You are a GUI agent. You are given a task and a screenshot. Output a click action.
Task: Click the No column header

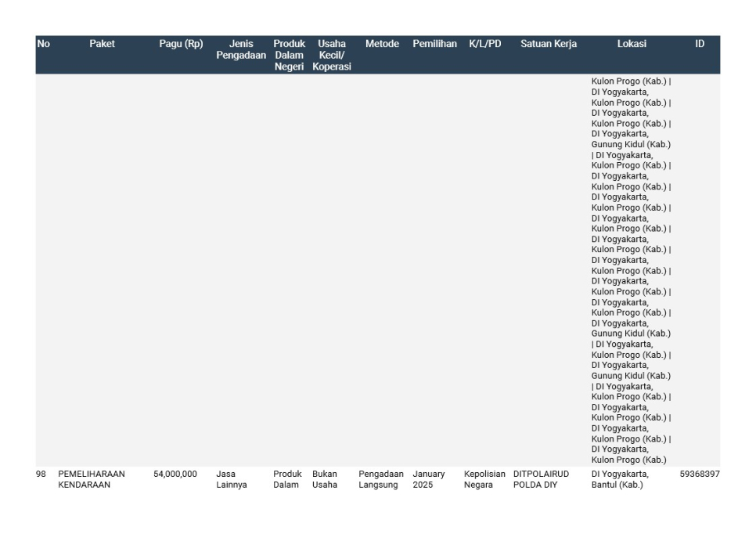43,44
